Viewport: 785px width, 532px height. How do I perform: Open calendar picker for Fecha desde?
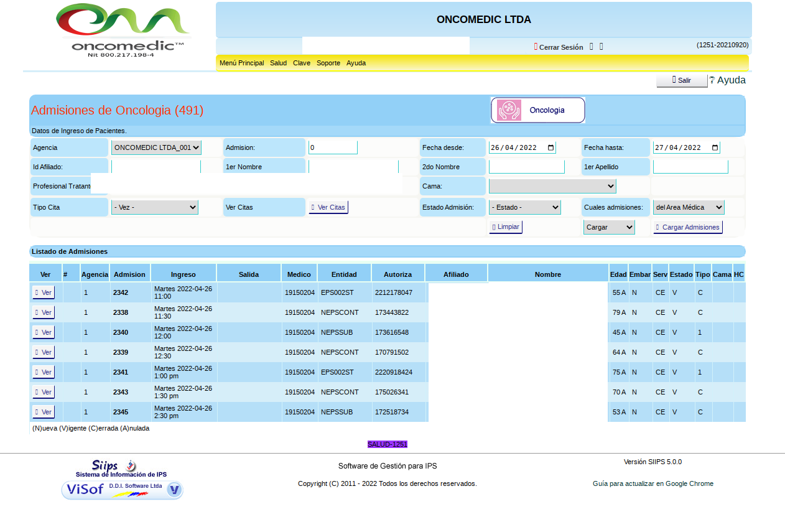point(550,147)
